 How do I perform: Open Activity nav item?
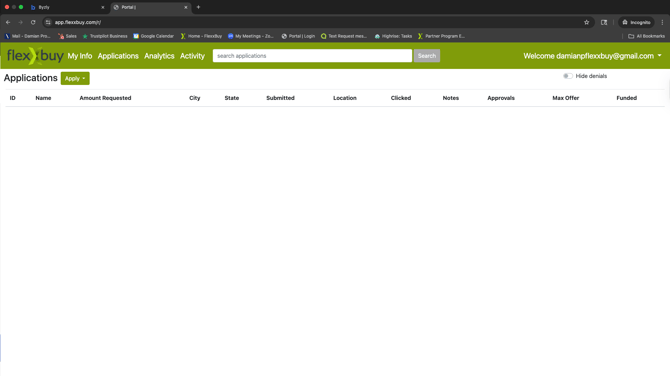[192, 56]
